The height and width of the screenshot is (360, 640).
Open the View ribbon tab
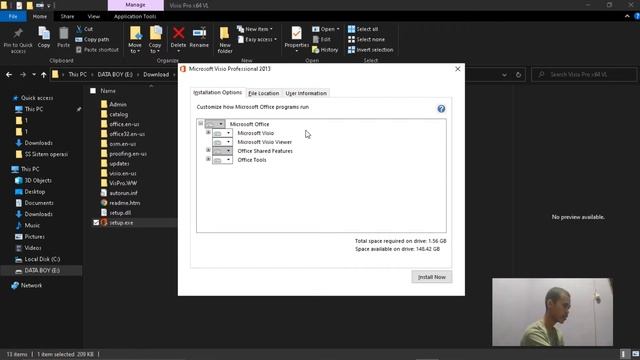click(x=93, y=16)
